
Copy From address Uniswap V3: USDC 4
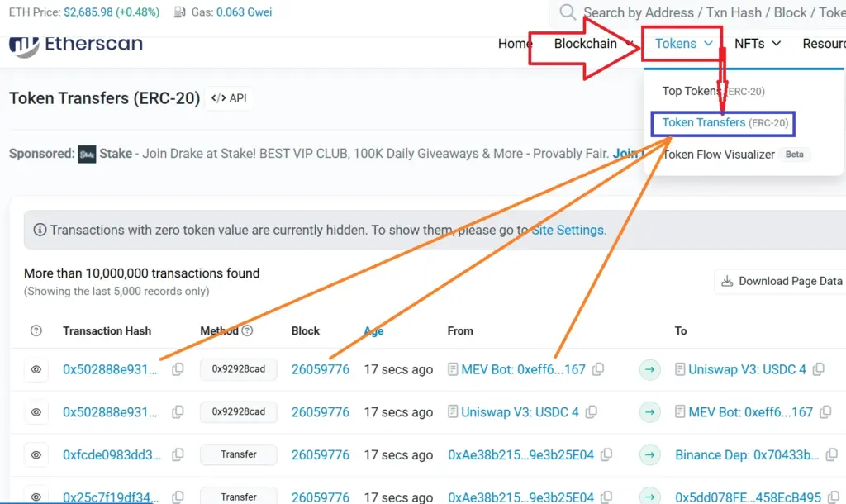pyautogui.click(x=592, y=411)
